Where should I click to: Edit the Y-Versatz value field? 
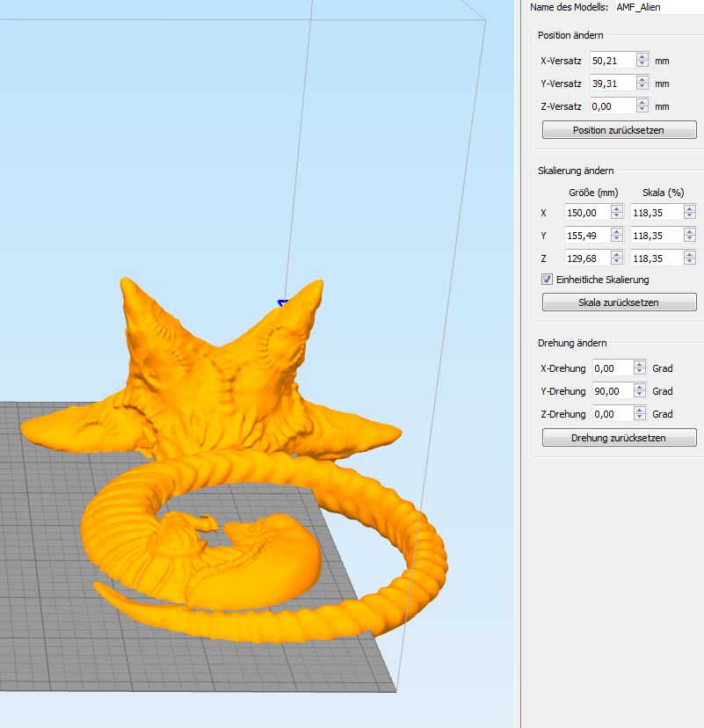tap(613, 84)
